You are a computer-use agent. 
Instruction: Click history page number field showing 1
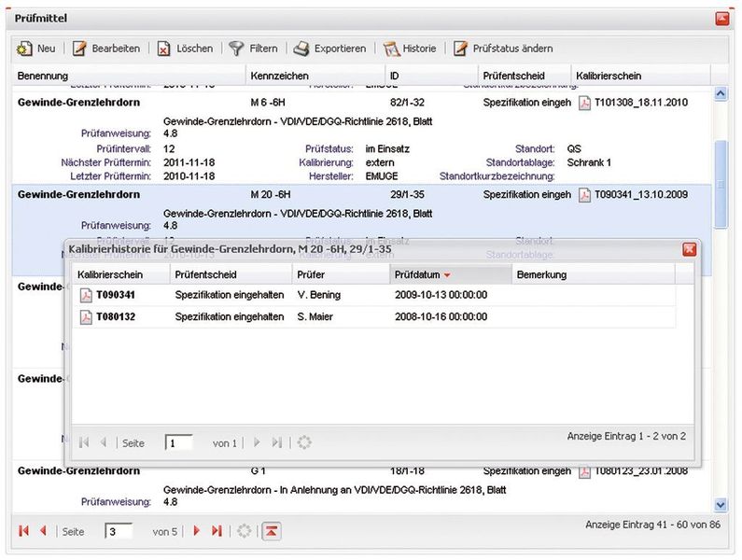[178, 442]
